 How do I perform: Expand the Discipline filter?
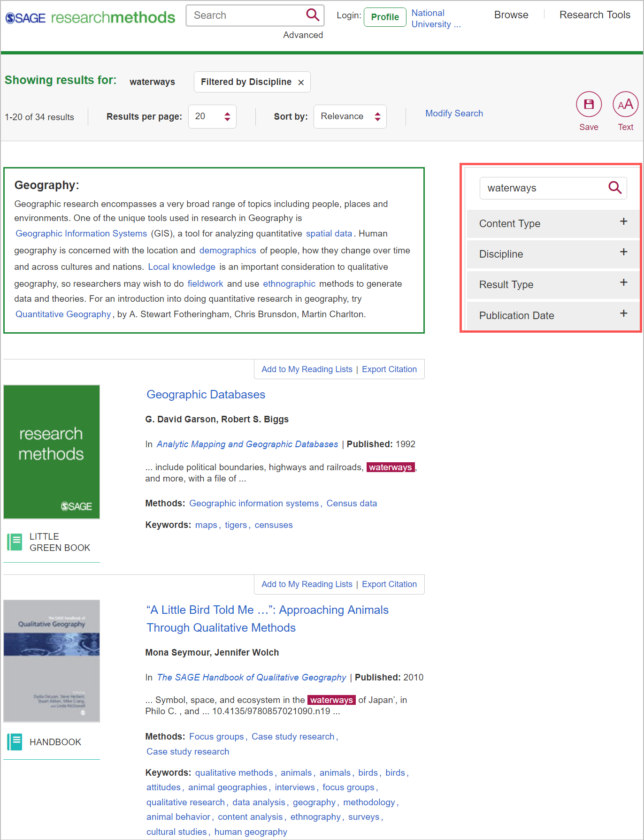553,254
